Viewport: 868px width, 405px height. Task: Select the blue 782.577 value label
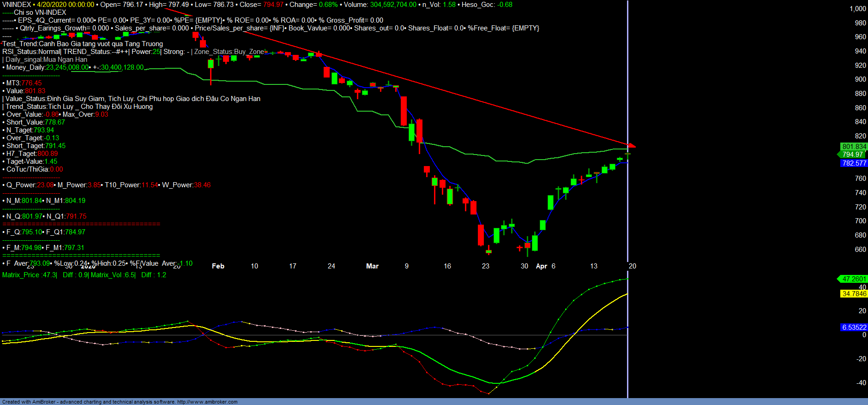click(854, 163)
